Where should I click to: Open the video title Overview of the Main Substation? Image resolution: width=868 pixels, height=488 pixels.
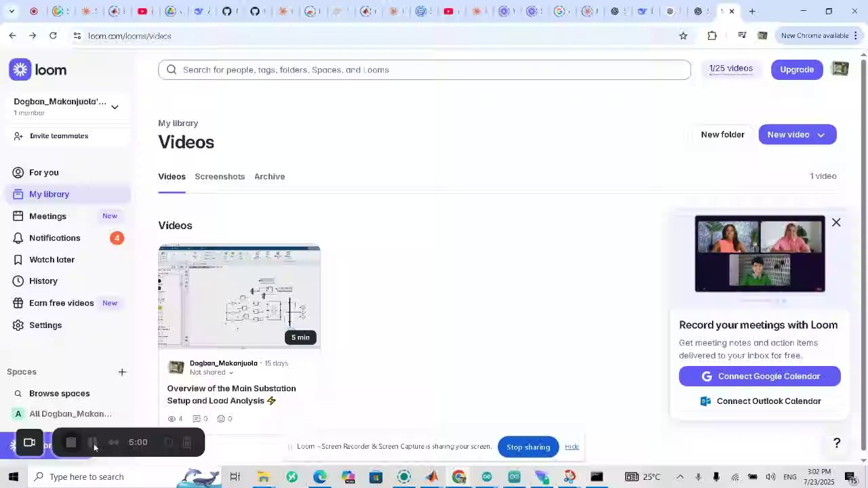tap(231, 394)
